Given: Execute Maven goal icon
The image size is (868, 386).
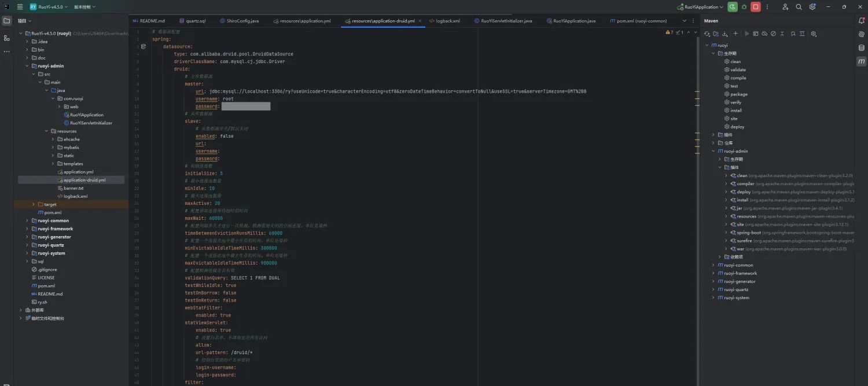Looking at the screenshot, I should (756, 34).
